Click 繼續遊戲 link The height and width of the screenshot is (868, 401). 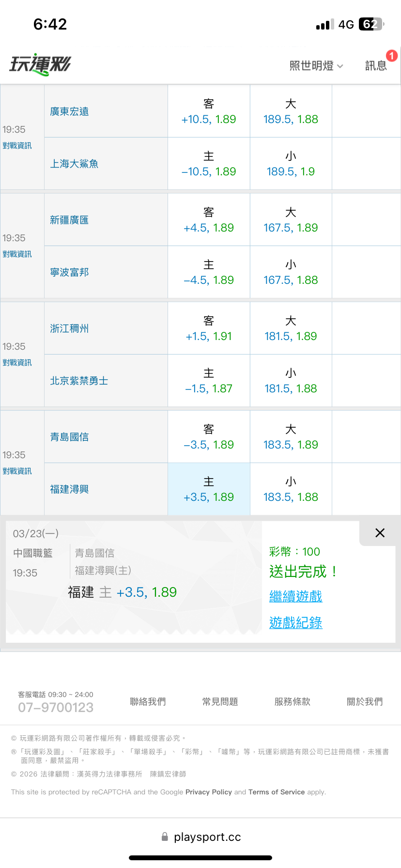tap(295, 596)
